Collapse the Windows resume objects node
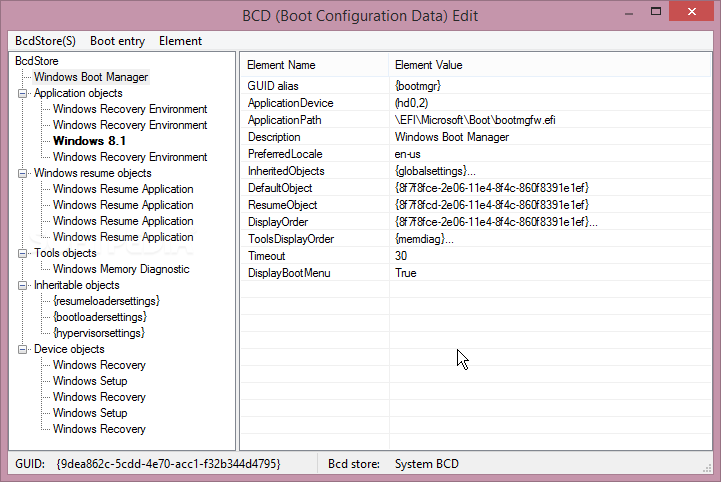The height and width of the screenshot is (482, 721). [22, 173]
